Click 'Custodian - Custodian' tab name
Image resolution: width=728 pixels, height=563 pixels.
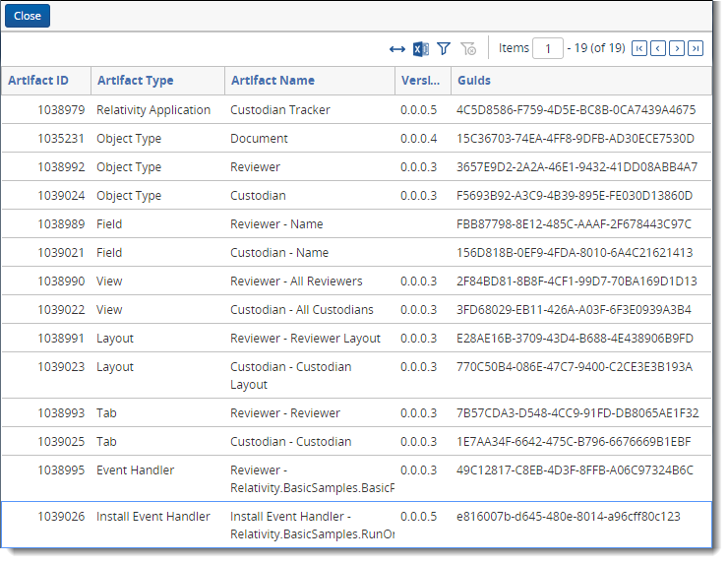click(x=291, y=442)
